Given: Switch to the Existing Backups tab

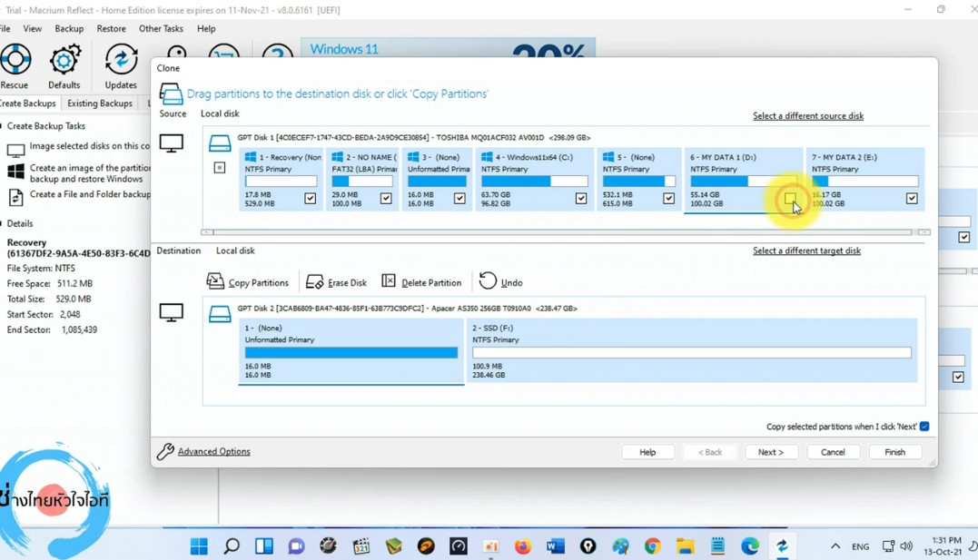Looking at the screenshot, I should [x=99, y=103].
